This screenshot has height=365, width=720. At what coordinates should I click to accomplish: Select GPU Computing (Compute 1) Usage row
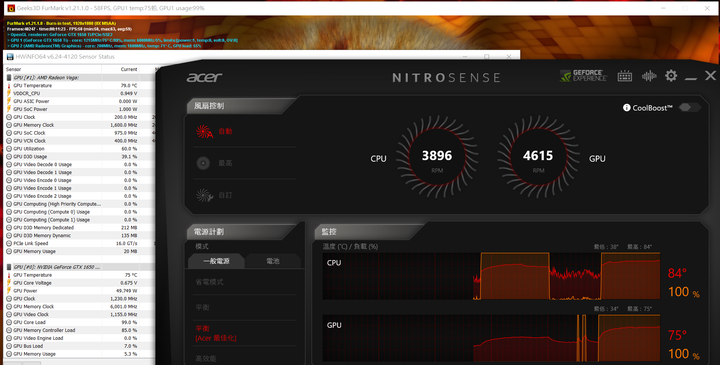[78, 220]
